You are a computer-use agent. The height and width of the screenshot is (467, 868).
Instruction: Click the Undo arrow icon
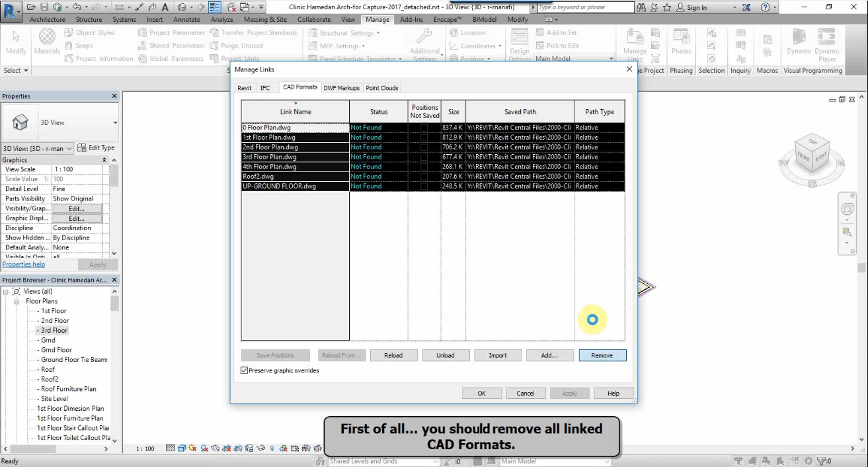(x=77, y=7)
